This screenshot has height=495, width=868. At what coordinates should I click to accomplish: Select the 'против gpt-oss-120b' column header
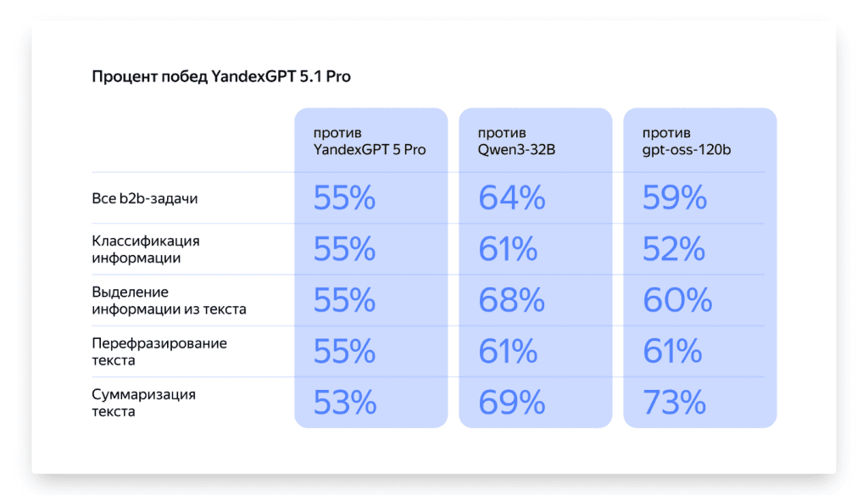pyautogui.click(x=687, y=142)
